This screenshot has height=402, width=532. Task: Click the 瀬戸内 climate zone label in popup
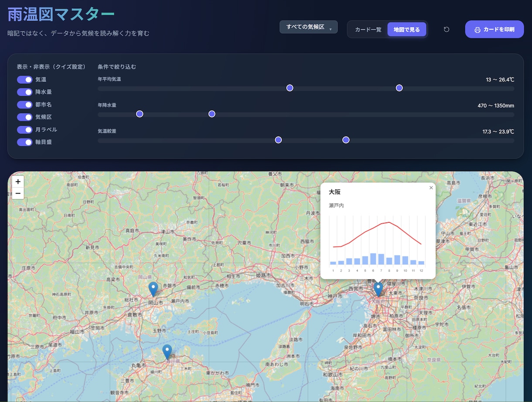pos(336,205)
